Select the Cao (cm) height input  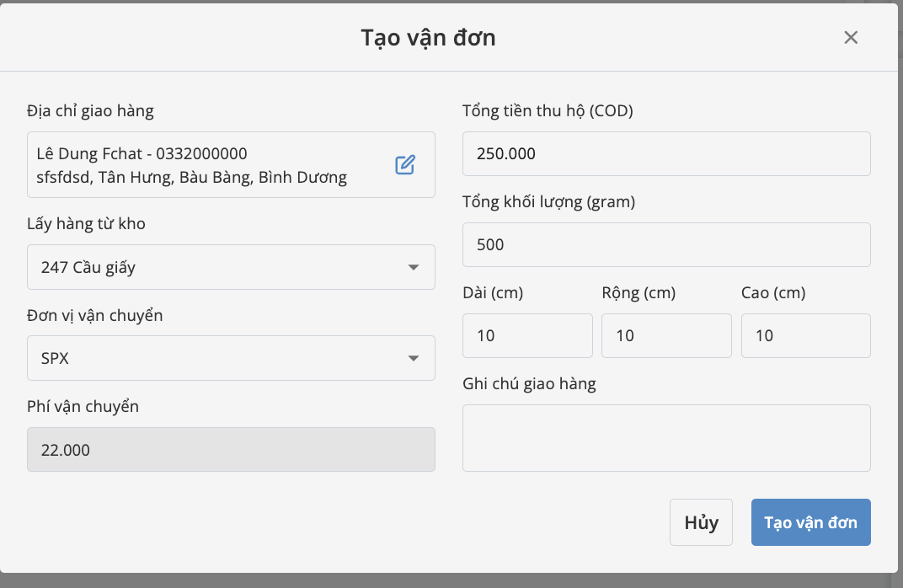pyautogui.click(x=805, y=335)
